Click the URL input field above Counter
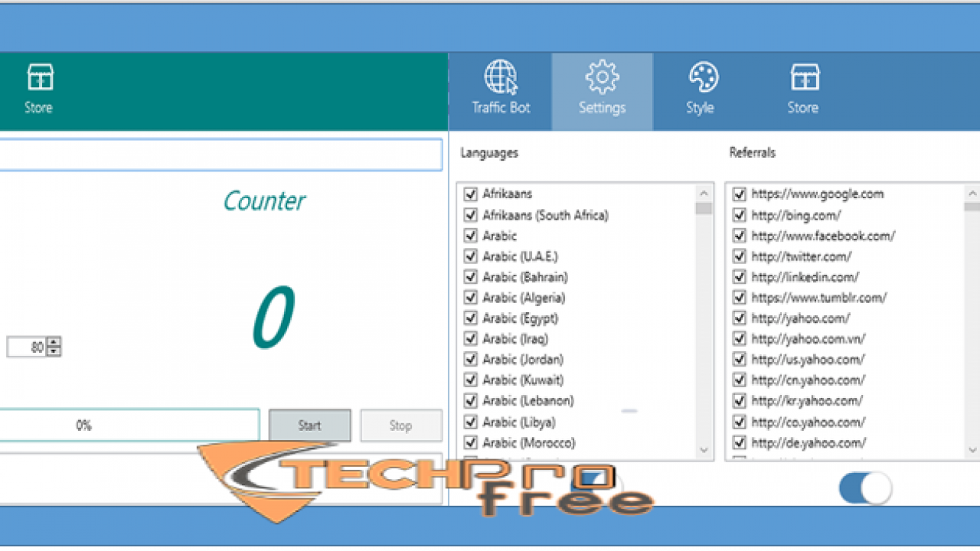Screen dimensions: 980x551 pyautogui.click(x=220, y=155)
